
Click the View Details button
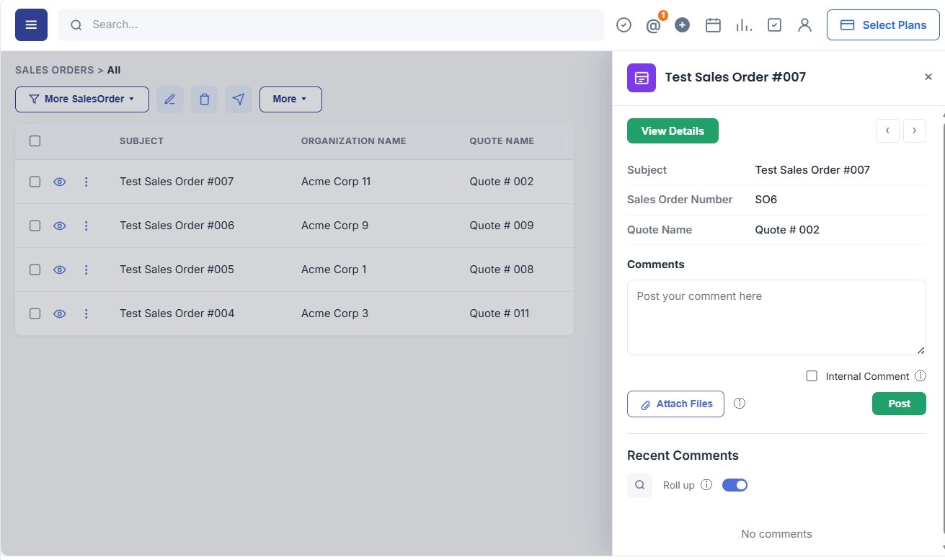tap(673, 130)
